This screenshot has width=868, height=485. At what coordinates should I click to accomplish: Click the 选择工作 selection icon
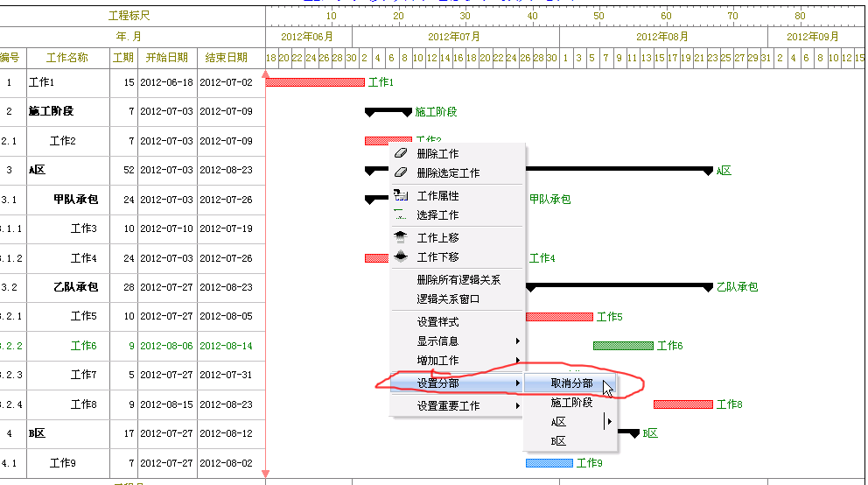click(x=401, y=214)
